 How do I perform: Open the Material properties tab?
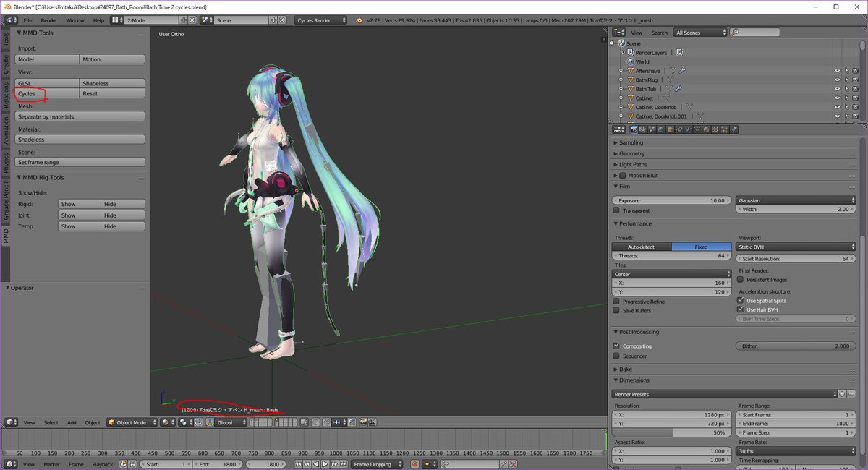tap(707, 129)
